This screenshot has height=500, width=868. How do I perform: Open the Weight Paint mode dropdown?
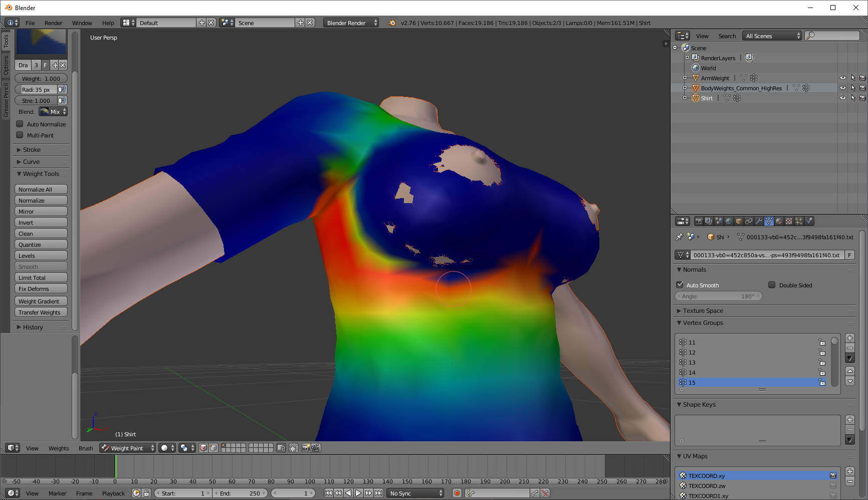click(x=128, y=448)
